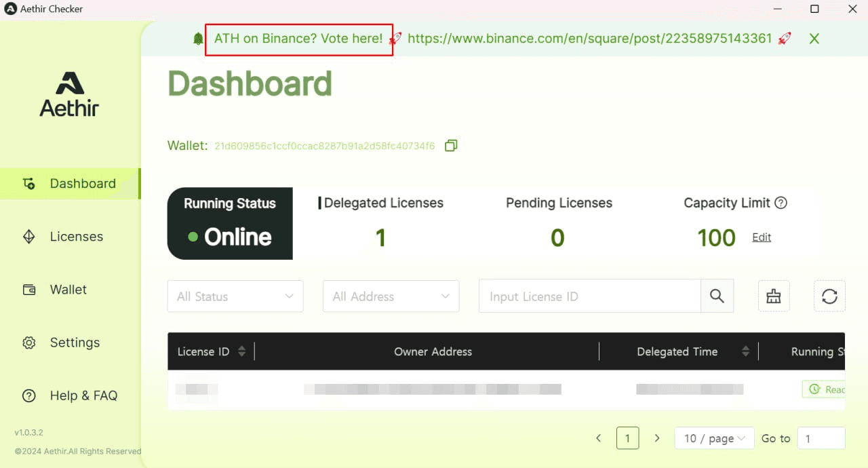Expand the All Address dropdown
The width and height of the screenshot is (868, 468).
pyautogui.click(x=391, y=296)
